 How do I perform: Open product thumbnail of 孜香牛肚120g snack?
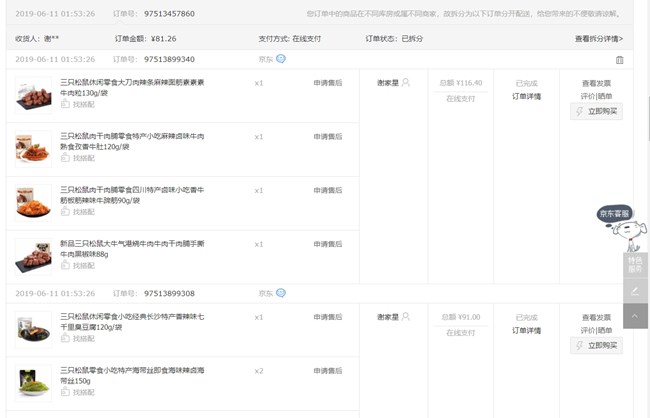click(x=34, y=149)
